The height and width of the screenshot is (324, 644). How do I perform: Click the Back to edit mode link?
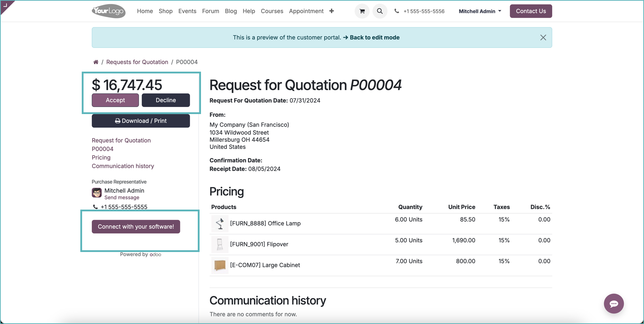[374, 37]
